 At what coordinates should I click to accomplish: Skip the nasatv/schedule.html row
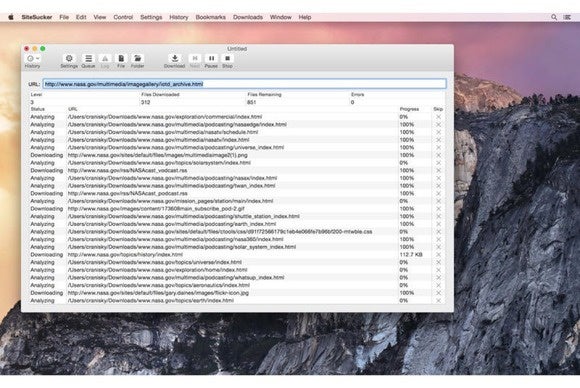[x=438, y=132]
